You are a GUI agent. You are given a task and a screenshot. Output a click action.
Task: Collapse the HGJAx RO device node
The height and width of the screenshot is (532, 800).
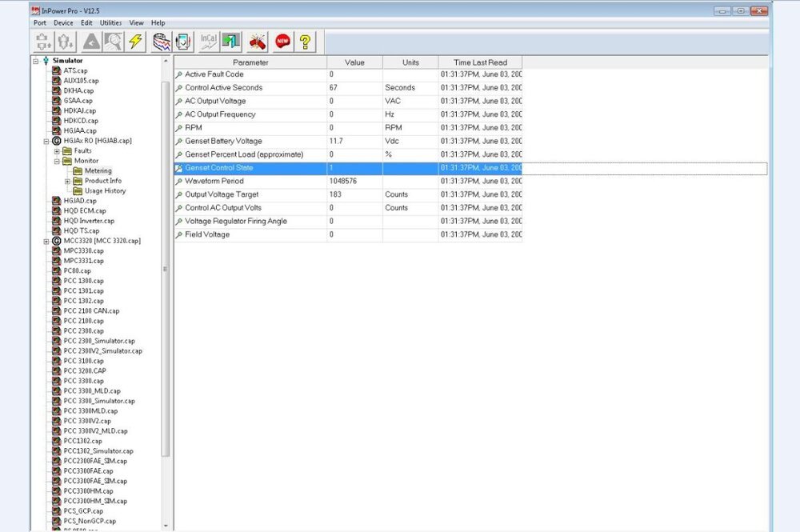pyautogui.click(x=46, y=141)
